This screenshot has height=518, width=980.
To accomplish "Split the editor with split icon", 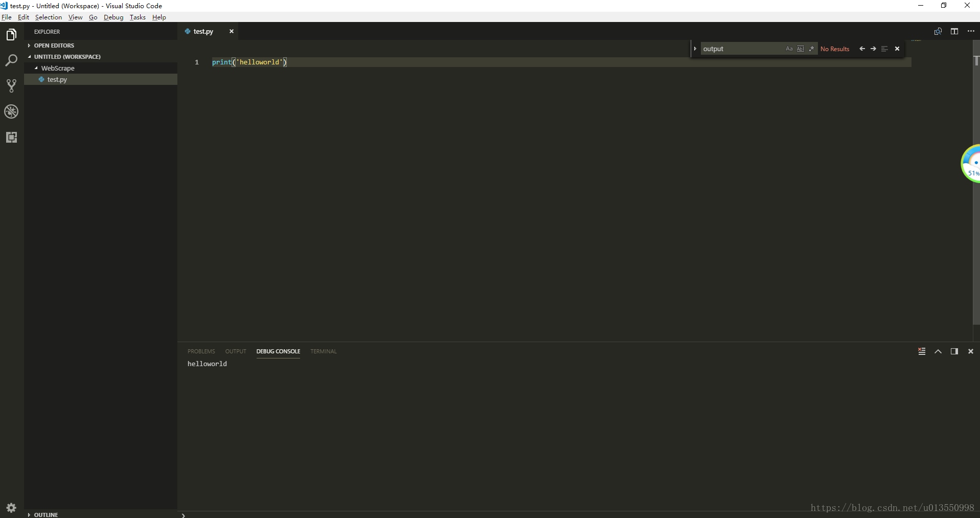I will tap(954, 31).
